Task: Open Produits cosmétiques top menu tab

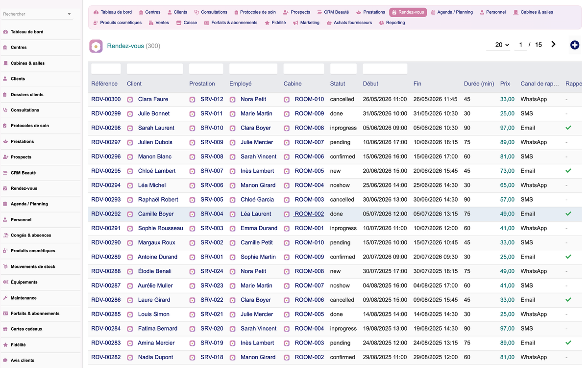Action: 118,23
